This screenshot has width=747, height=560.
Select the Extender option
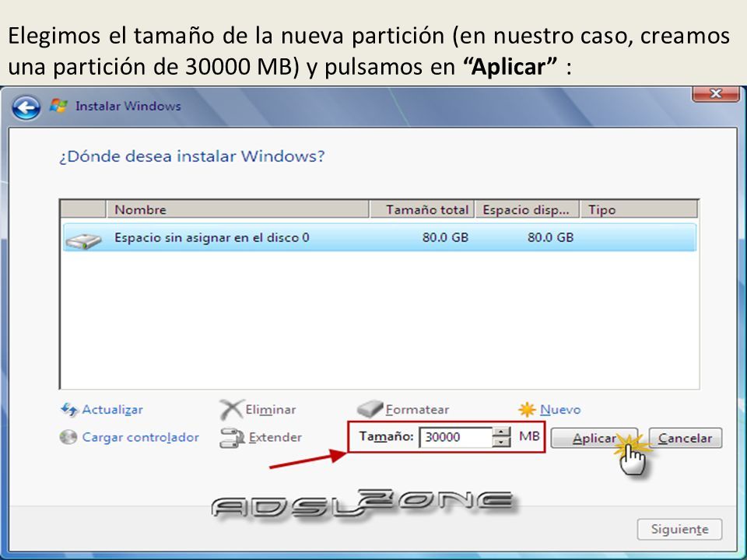tap(275, 437)
